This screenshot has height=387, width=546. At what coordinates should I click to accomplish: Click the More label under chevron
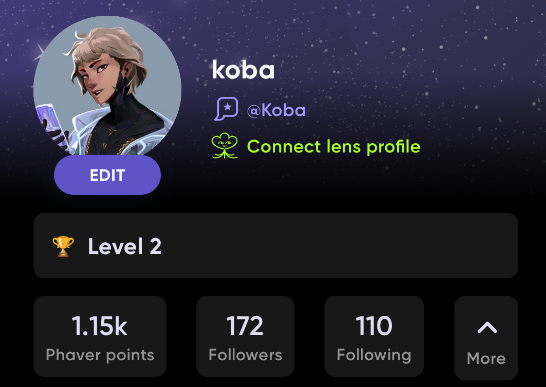[486, 358]
